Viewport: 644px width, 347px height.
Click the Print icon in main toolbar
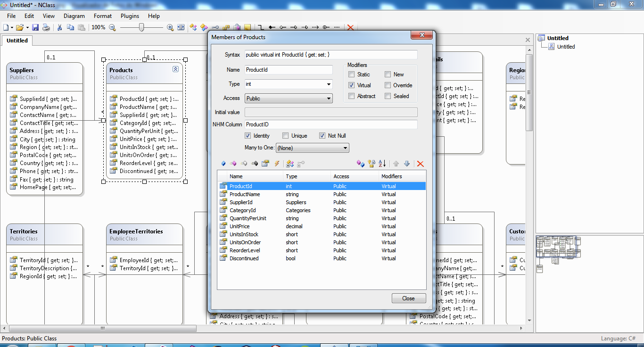[x=46, y=27]
